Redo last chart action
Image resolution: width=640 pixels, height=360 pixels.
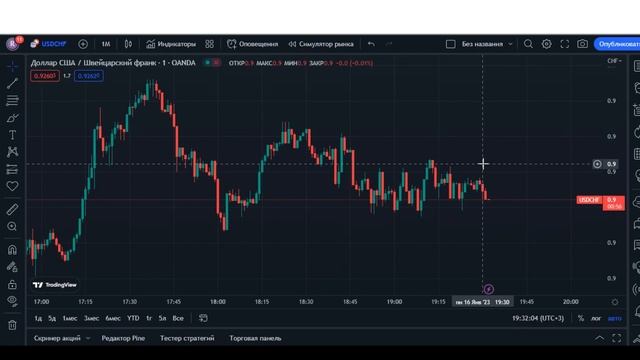(x=389, y=44)
